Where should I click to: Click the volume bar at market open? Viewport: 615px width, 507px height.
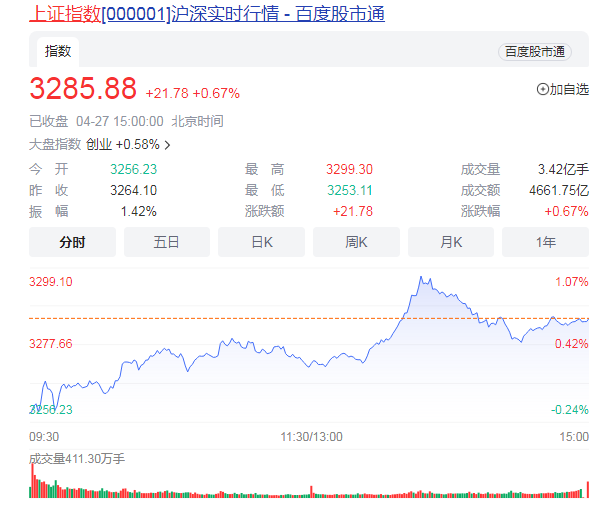[32, 487]
